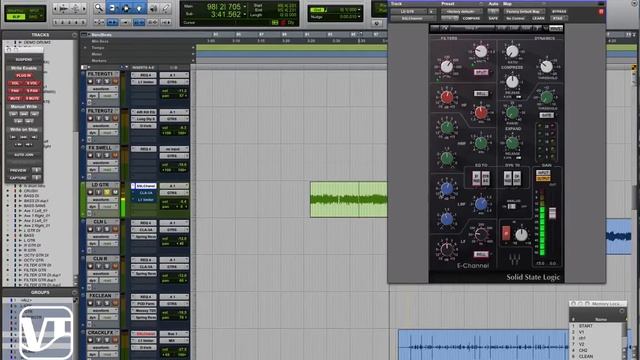This screenshot has height=360, width=640.
Task: Select CLEAN in Memory Locations window
Action: pyautogui.click(x=585, y=356)
